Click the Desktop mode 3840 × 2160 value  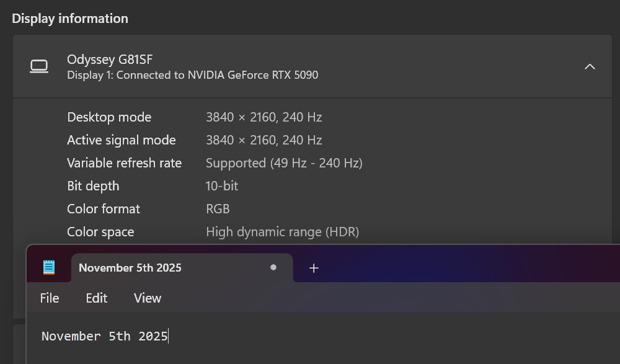click(x=263, y=117)
